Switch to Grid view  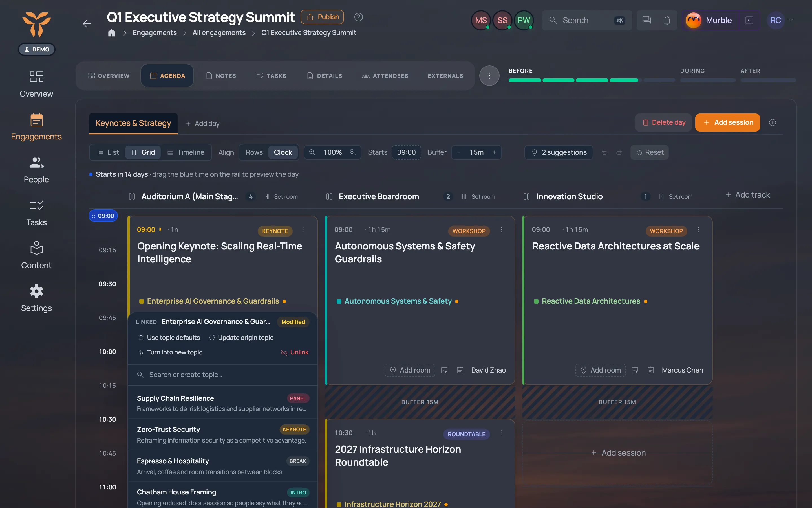pyautogui.click(x=143, y=152)
